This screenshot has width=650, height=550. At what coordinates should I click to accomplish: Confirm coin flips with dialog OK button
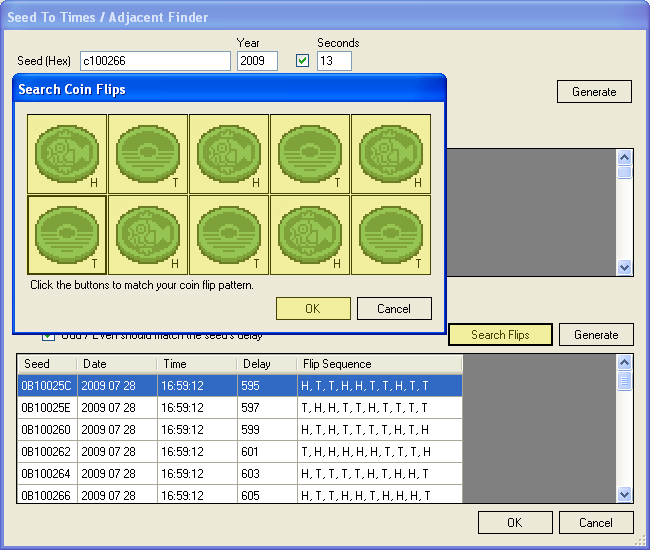click(313, 308)
